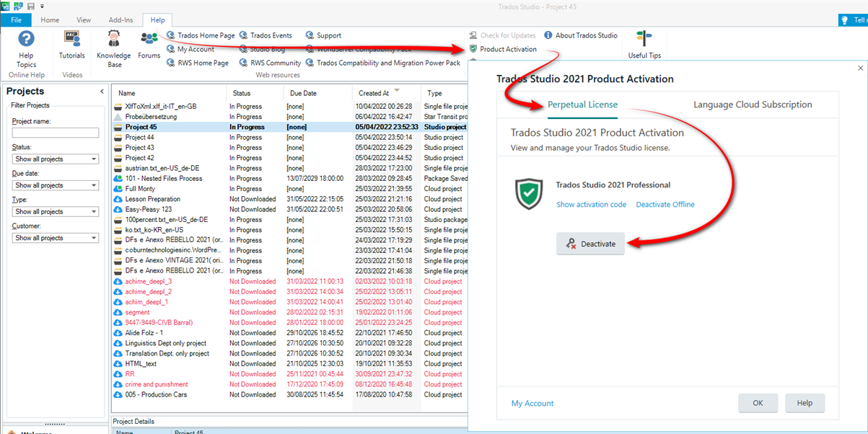This screenshot has height=434, width=868.
Task: Select Easy-Peasy 123 project
Action: pos(290,209)
